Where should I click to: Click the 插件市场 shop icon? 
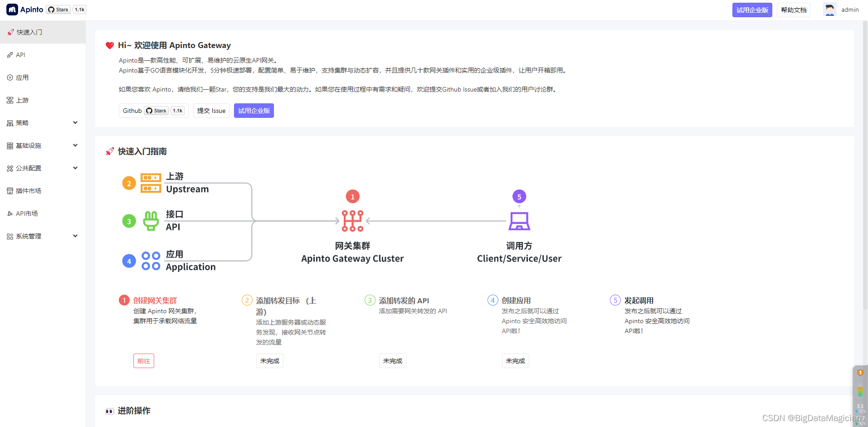click(x=10, y=191)
